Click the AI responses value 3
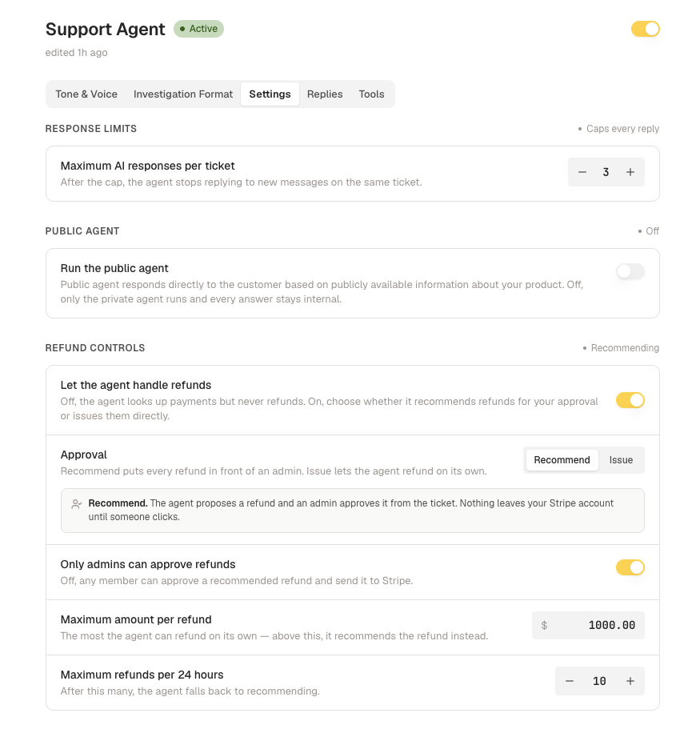The height and width of the screenshot is (729, 700). point(606,173)
